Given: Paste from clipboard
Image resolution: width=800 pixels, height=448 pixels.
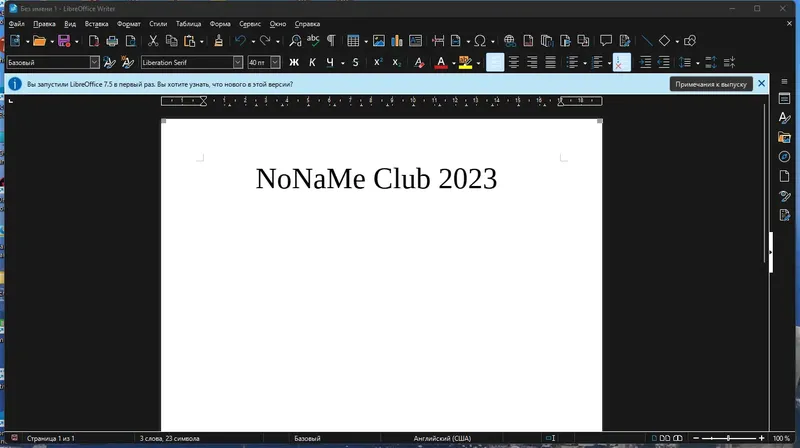Looking at the screenshot, I should tap(189, 41).
